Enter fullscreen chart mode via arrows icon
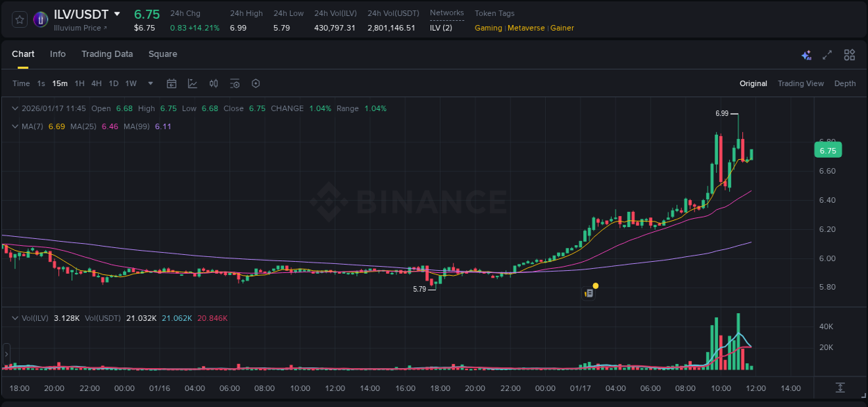Image resolution: width=868 pixels, height=407 pixels. click(x=827, y=54)
